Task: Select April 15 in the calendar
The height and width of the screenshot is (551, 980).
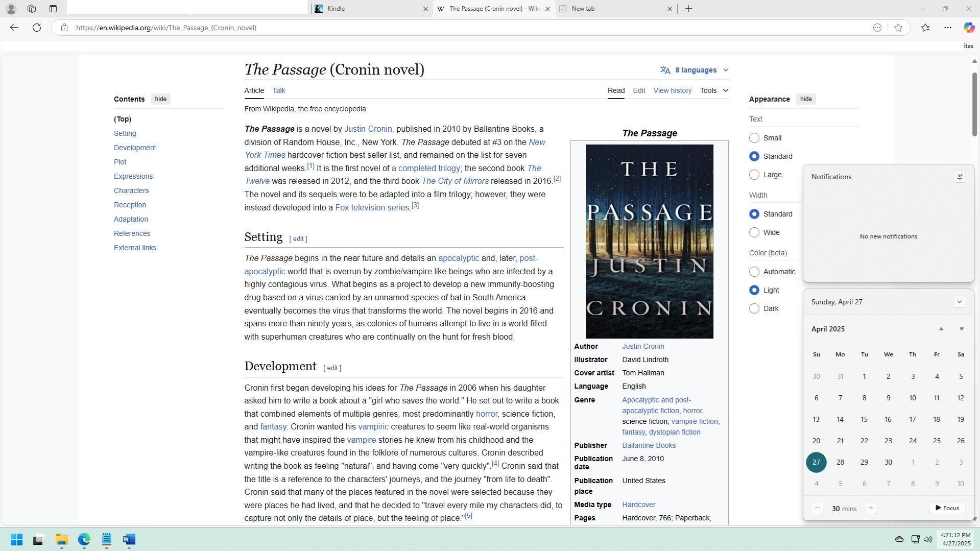Action: 864,419
